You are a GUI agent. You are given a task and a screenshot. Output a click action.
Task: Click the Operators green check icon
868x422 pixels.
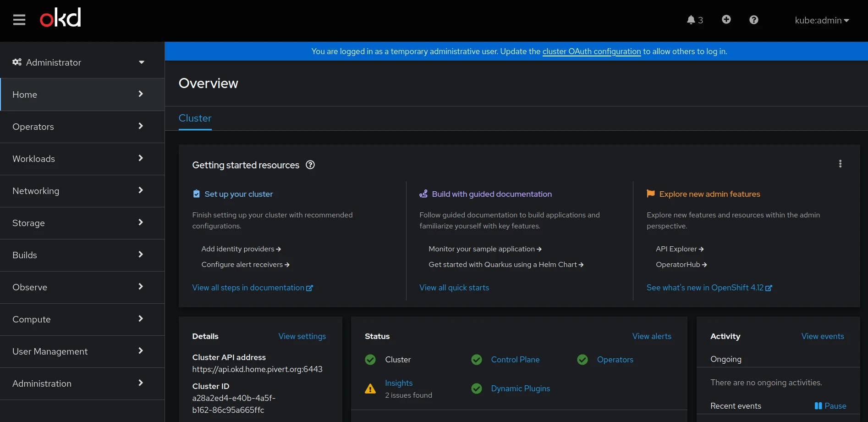582,360
